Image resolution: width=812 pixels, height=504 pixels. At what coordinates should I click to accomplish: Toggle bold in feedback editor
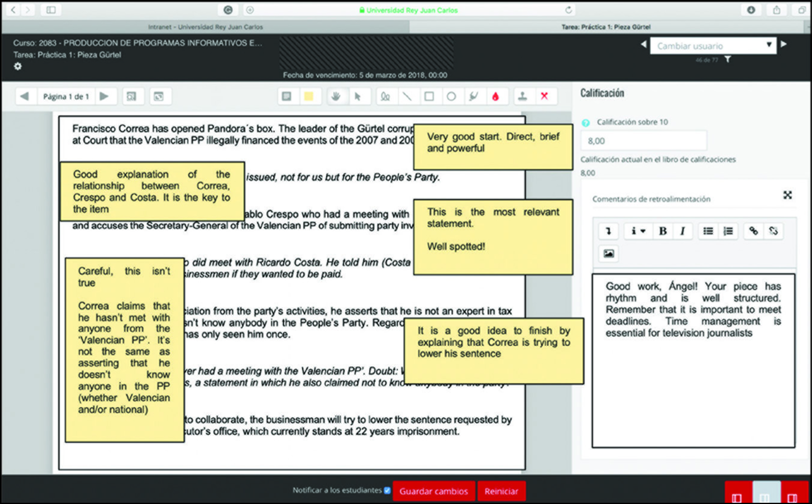[x=663, y=231]
